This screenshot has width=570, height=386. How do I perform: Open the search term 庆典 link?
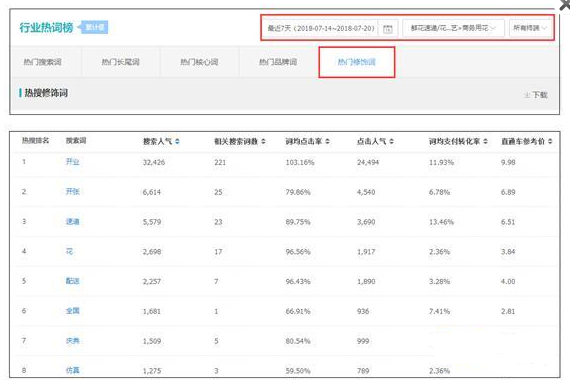(x=72, y=341)
